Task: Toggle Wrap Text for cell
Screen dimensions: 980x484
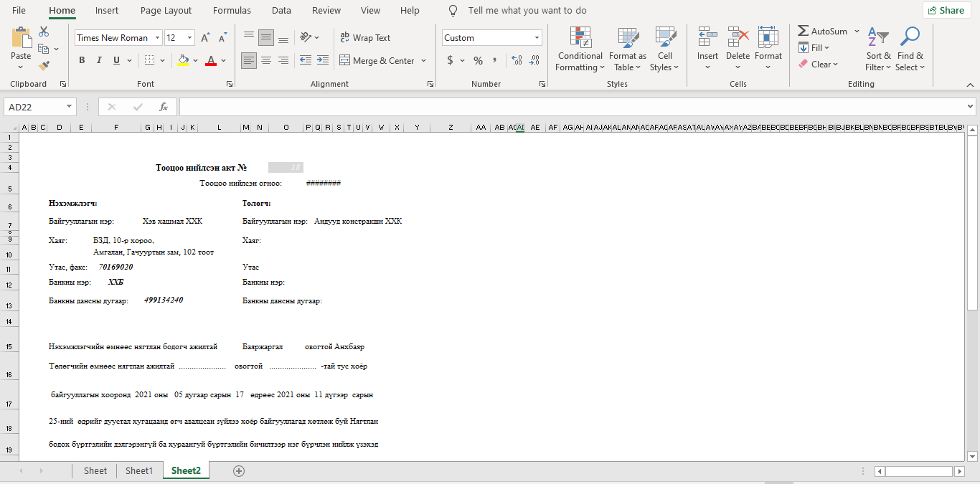Action: point(364,38)
